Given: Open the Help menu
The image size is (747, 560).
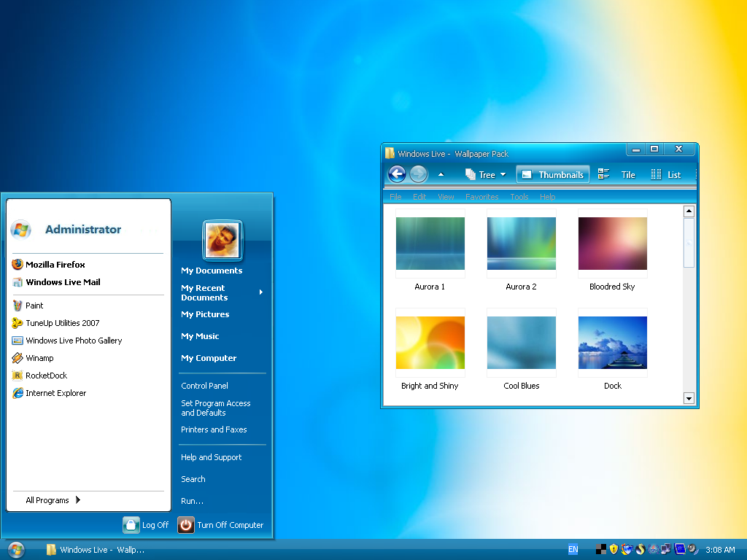Looking at the screenshot, I should tap(547, 197).
